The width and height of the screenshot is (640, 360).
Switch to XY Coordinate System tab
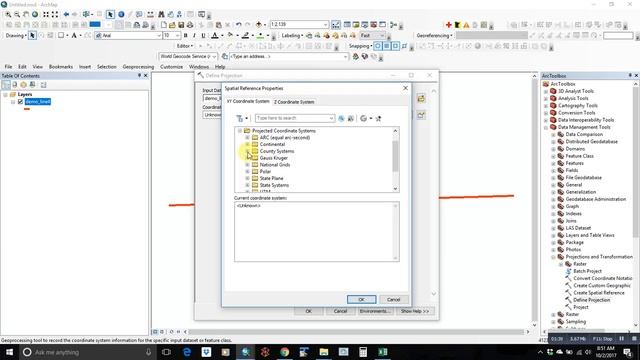248,101
